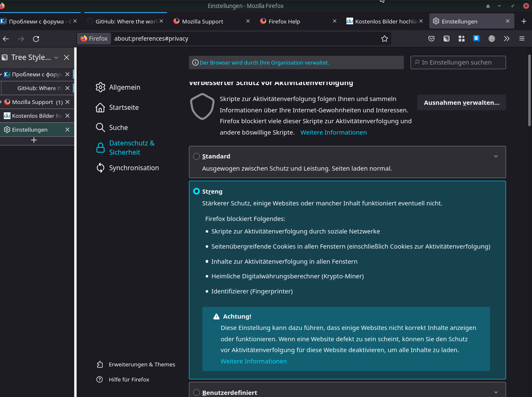This screenshot has width=532, height=397.
Task: Save page to Pocket icon
Action: (431, 39)
